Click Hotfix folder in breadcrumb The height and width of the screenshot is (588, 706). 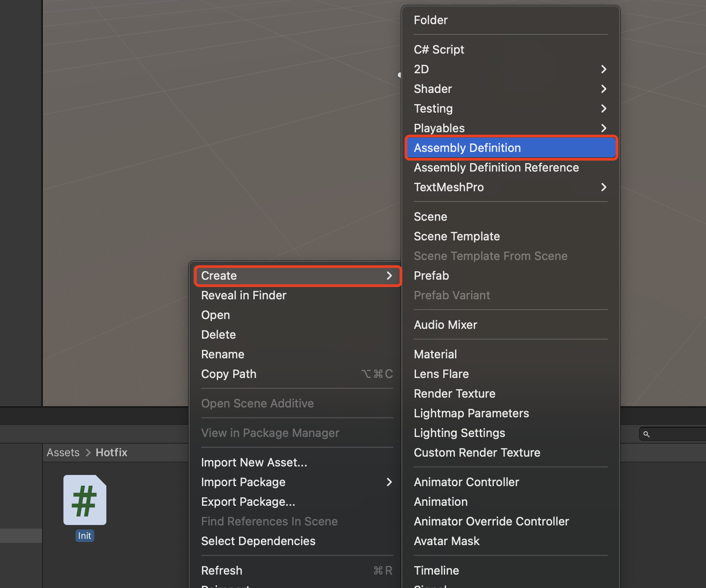coord(111,453)
